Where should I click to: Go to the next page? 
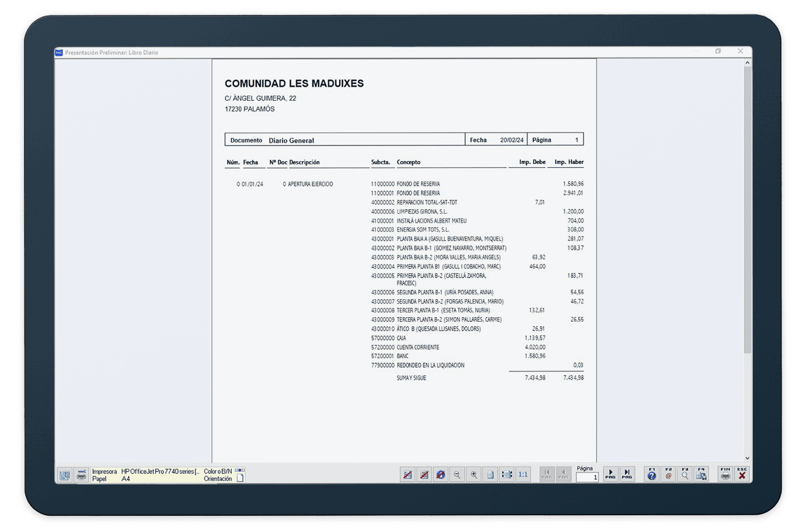tap(611, 474)
